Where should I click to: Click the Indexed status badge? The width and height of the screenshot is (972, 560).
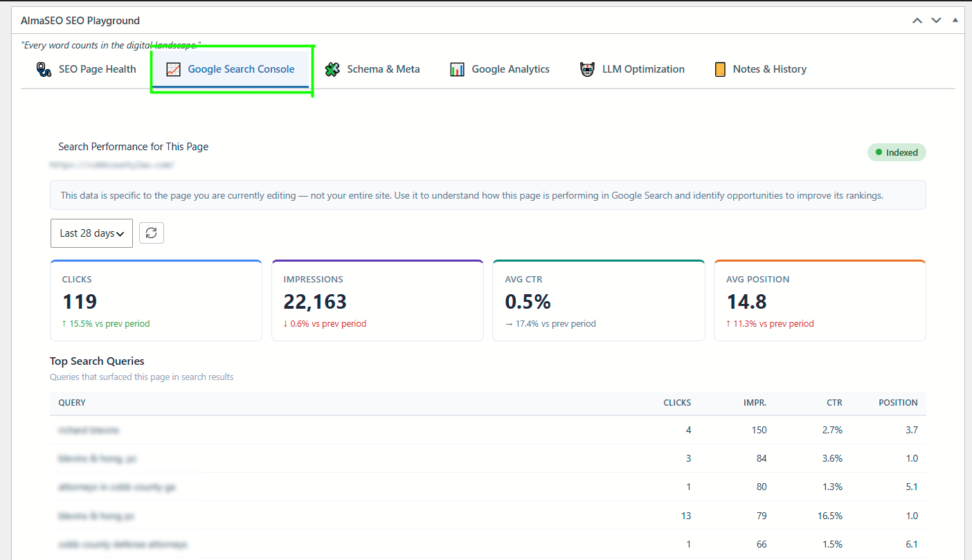897,152
